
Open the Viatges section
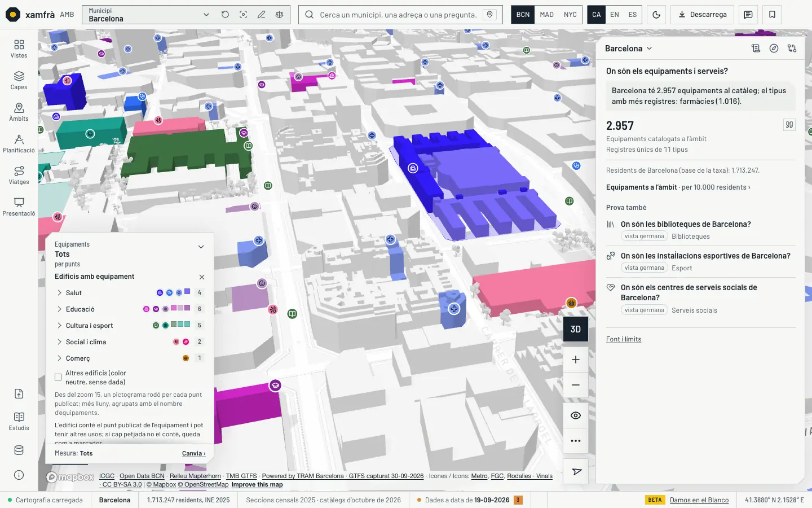point(19,175)
